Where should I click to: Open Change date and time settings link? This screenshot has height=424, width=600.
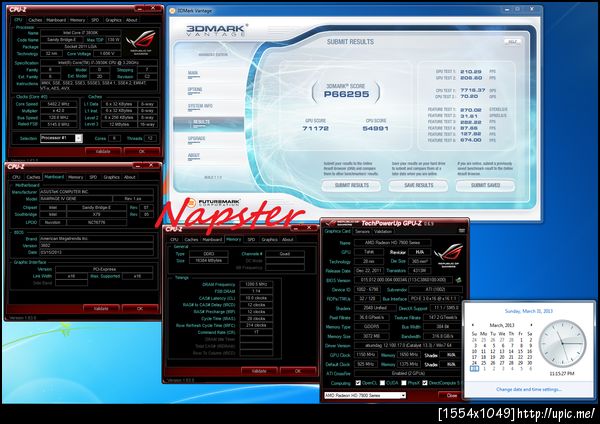point(529,389)
